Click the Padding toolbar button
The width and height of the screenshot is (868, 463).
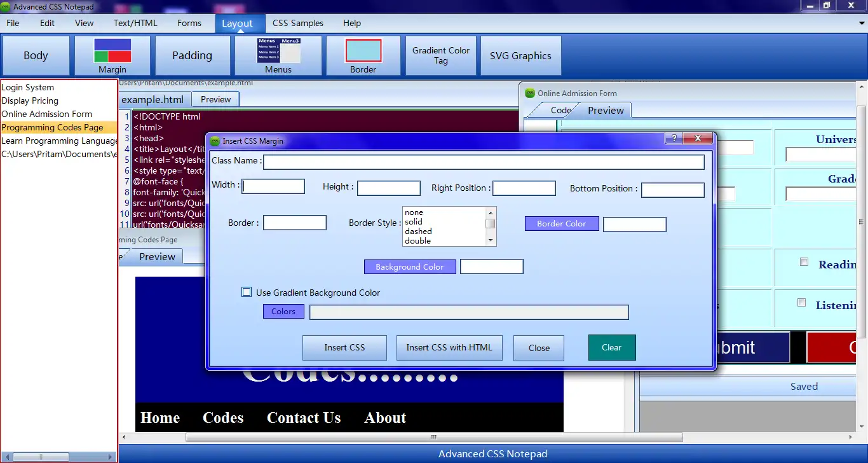click(192, 55)
